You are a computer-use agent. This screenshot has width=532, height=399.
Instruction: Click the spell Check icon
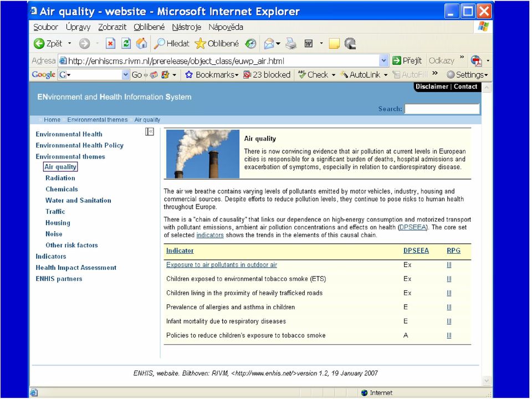point(301,75)
